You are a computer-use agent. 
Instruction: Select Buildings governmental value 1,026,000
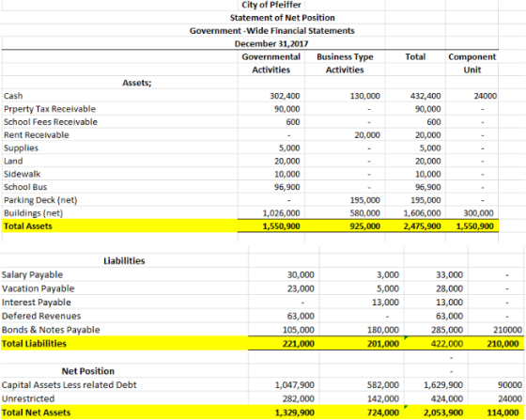[x=281, y=213]
